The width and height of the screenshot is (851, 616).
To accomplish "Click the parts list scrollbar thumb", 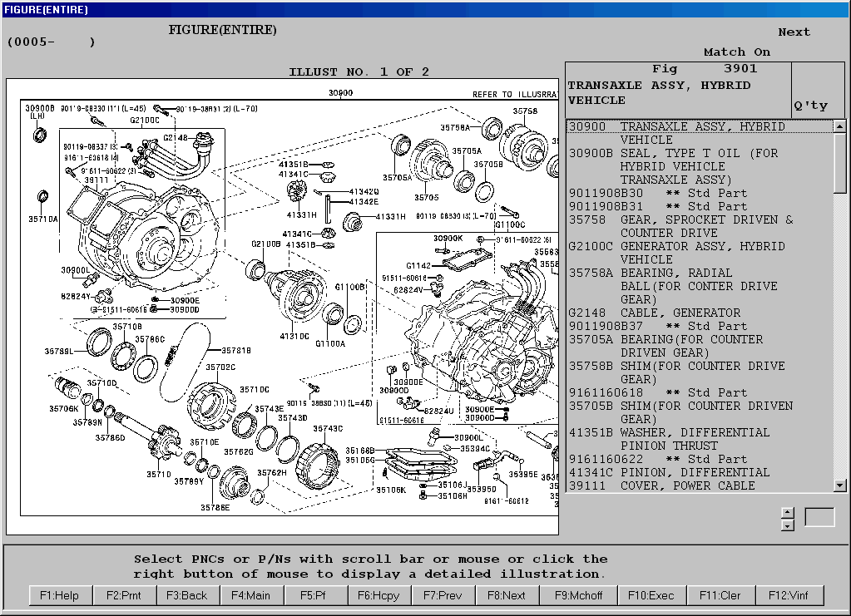I will pos(839,163).
